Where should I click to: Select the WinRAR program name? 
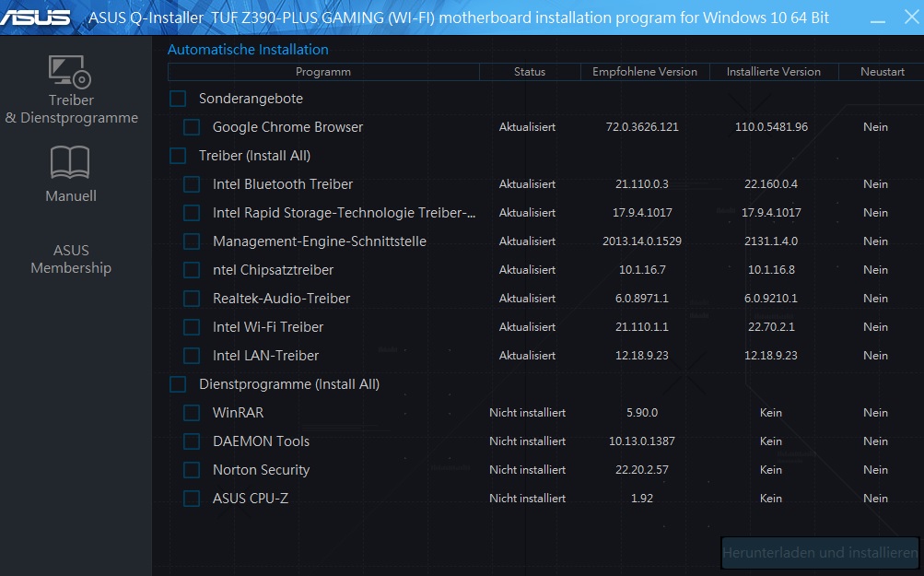238,413
